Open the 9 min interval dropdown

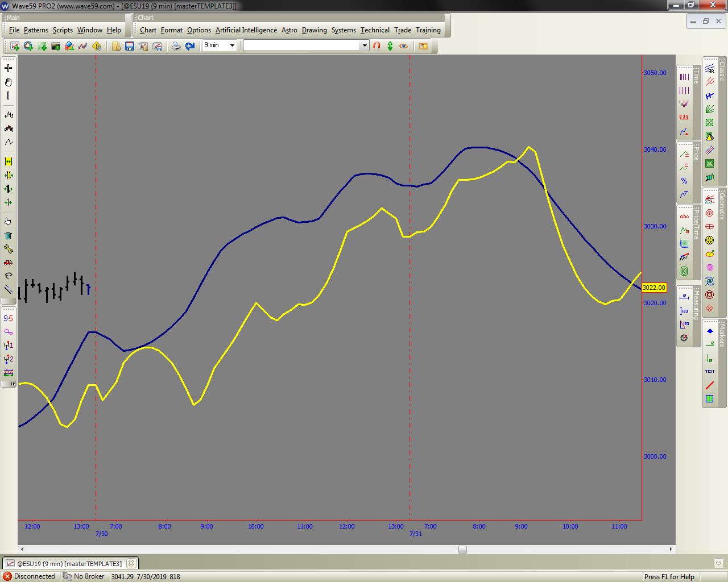(232, 45)
